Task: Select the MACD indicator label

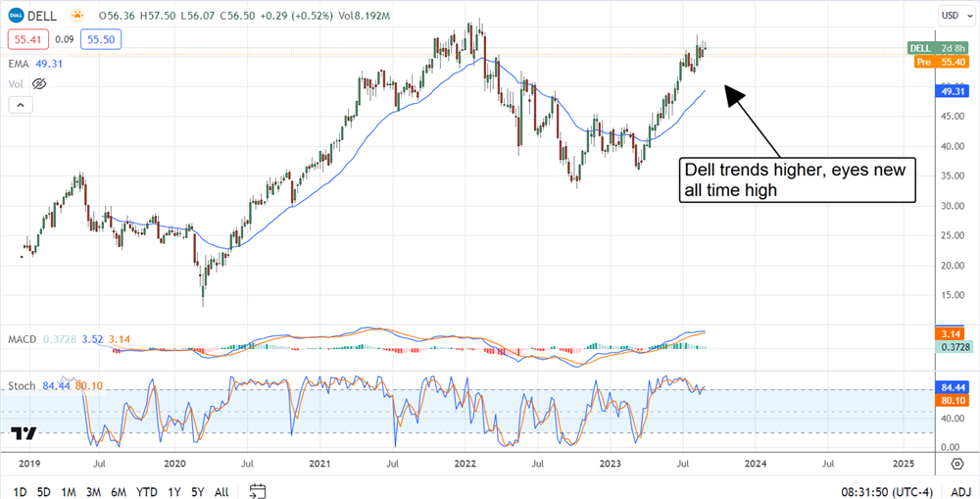Action: tap(23, 339)
